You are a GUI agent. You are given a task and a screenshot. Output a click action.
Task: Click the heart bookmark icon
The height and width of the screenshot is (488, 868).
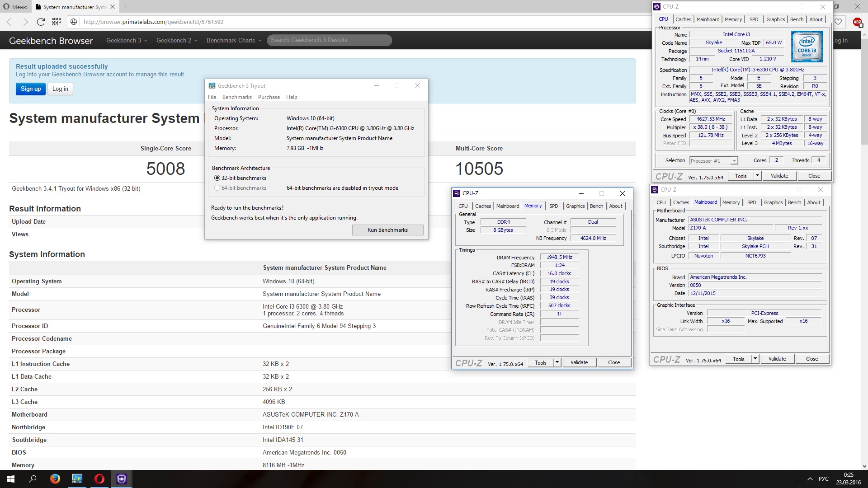[x=838, y=22]
